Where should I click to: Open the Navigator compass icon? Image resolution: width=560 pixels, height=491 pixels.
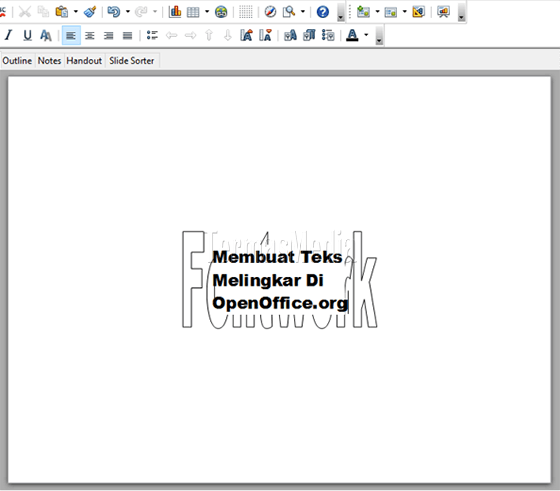[270, 12]
